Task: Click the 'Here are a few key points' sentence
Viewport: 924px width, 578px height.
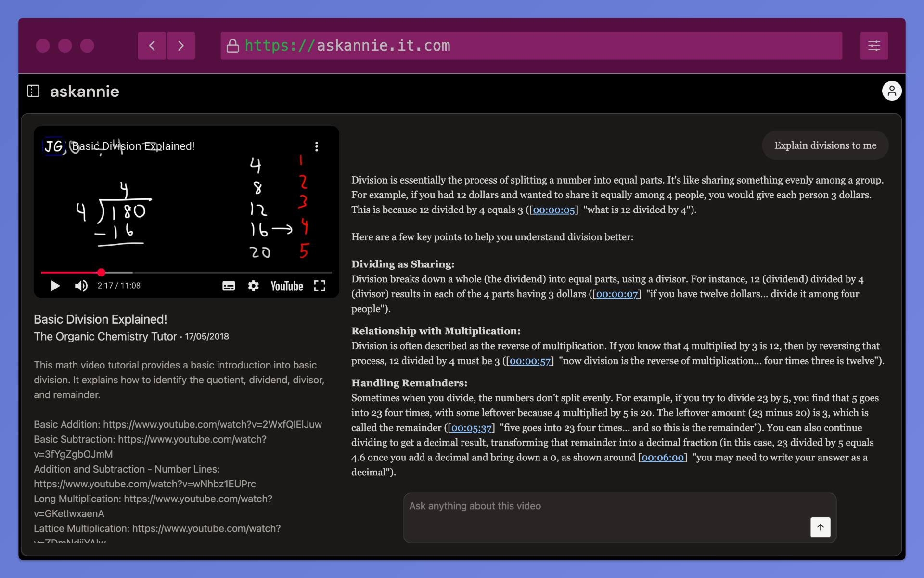Action: 492,237
